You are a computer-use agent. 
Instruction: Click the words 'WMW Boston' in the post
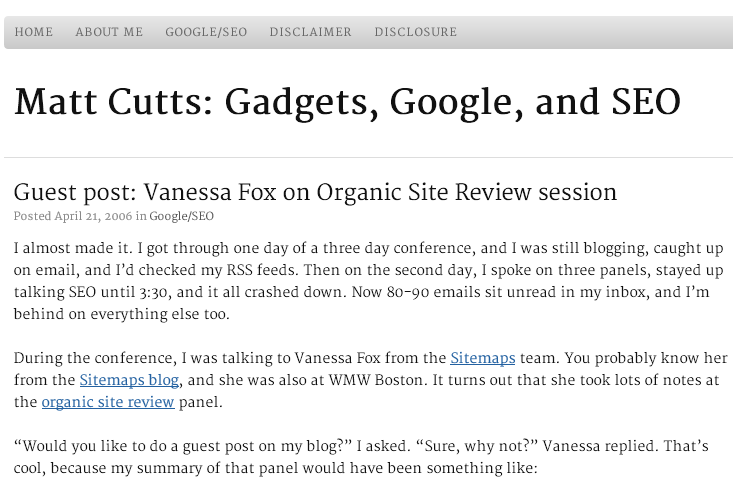[348, 380]
